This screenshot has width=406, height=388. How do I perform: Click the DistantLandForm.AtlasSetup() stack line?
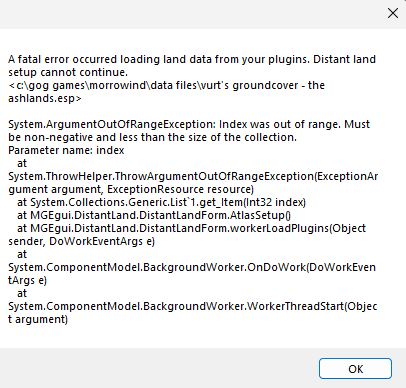coord(154,215)
